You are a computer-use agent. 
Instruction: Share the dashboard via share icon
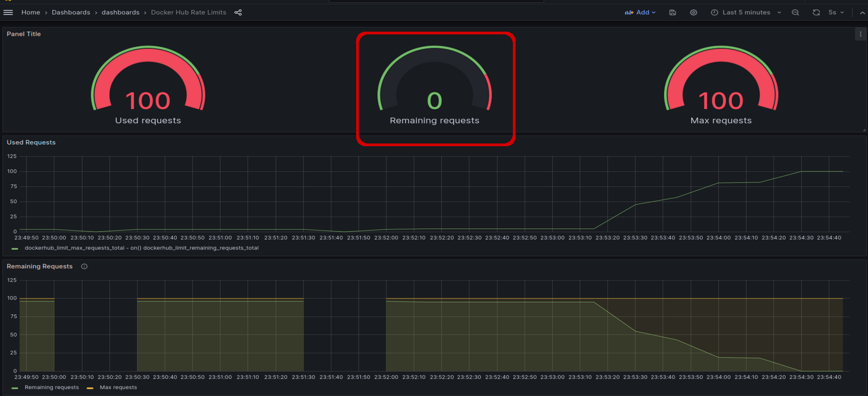tap(238, 12)
